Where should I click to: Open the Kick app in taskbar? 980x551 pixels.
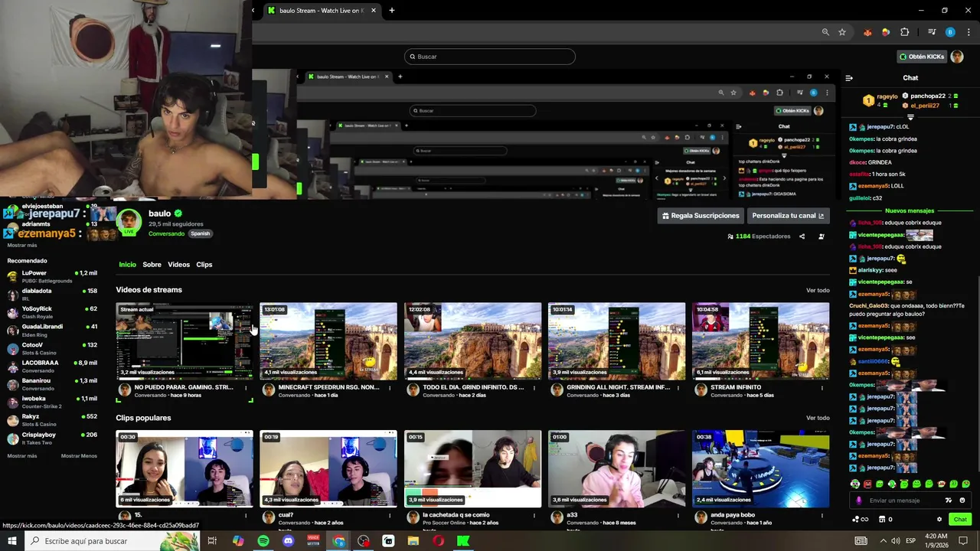(463, 541)
